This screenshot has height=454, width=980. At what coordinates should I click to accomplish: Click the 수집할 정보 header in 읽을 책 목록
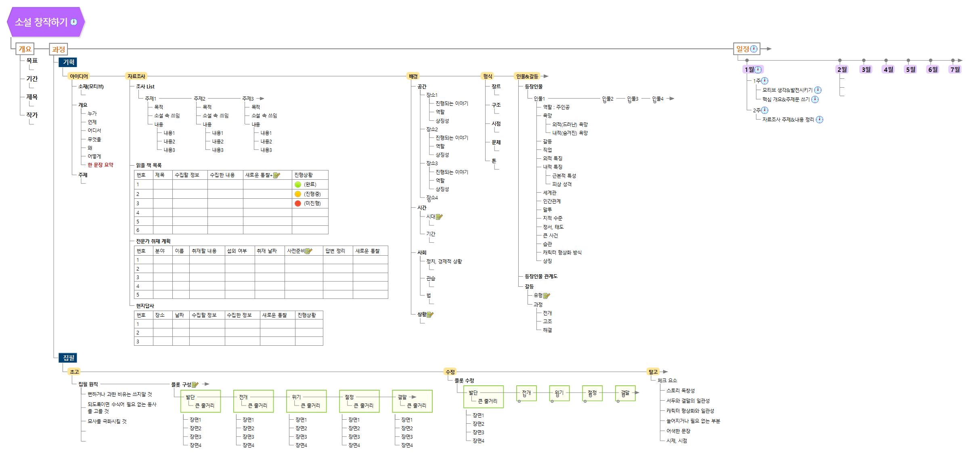(186, 175)
